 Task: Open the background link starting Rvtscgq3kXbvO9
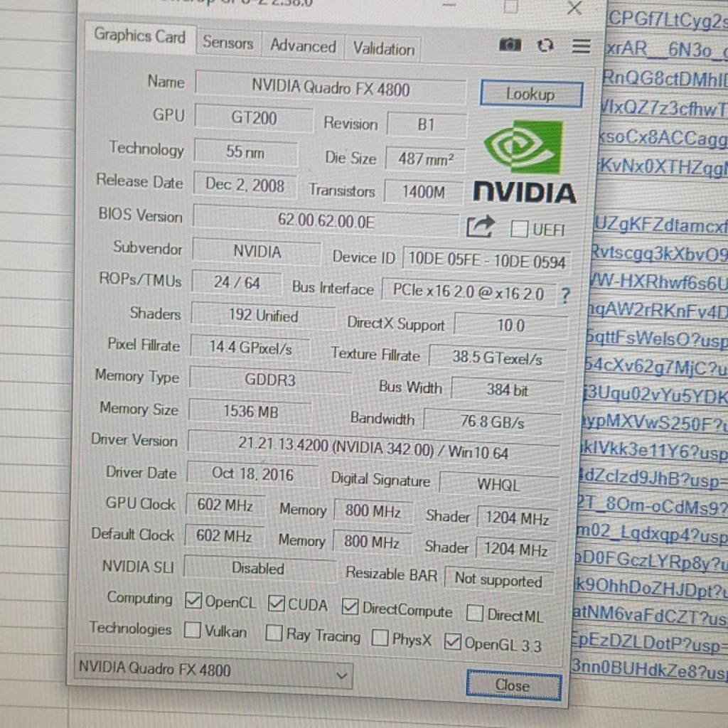659,254
